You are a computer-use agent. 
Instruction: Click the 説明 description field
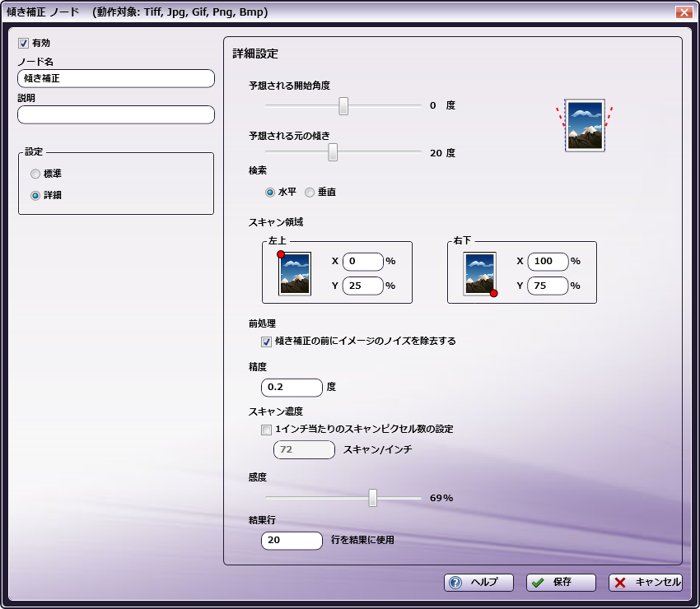(115, 114)
